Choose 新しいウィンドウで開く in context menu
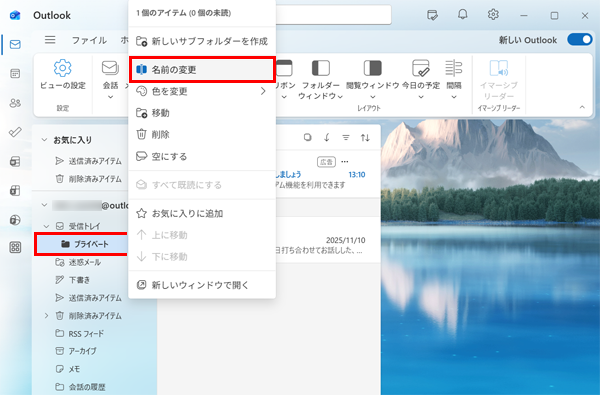This screenshot has width=600, height=395. tap(202, 285)
